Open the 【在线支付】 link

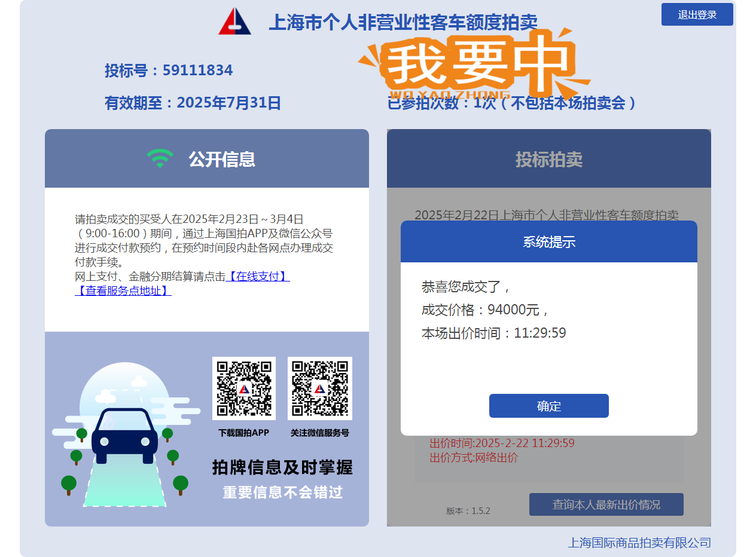pyautogui.click(x=258, y=276)
